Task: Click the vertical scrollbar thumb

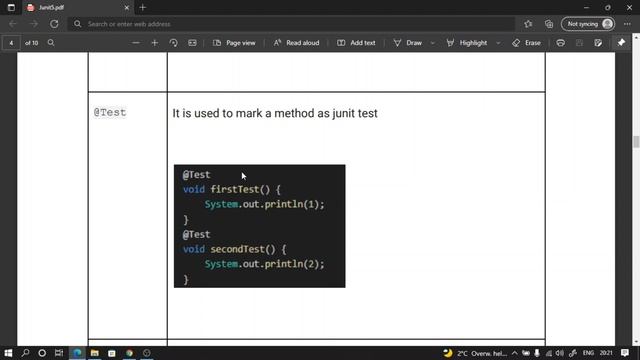Action: coord(636,142)
